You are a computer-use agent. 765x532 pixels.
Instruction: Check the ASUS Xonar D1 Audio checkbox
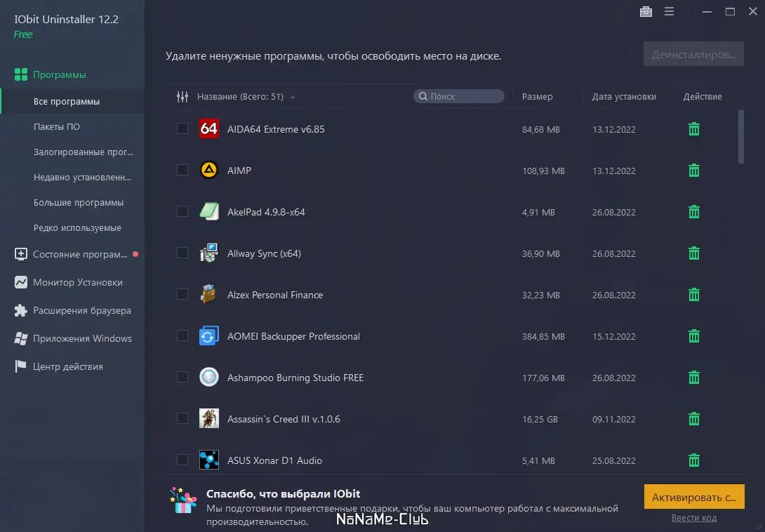182,460
